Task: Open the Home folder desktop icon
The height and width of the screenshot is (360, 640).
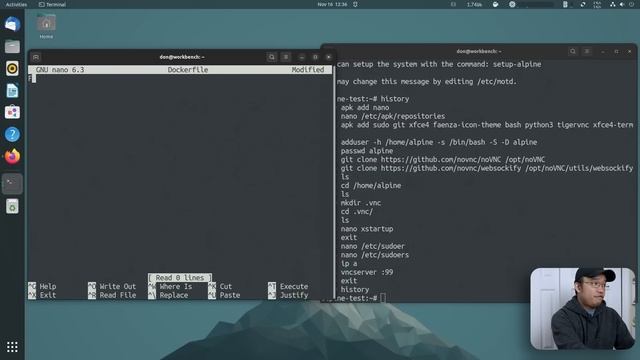Action: coord(46,27)
